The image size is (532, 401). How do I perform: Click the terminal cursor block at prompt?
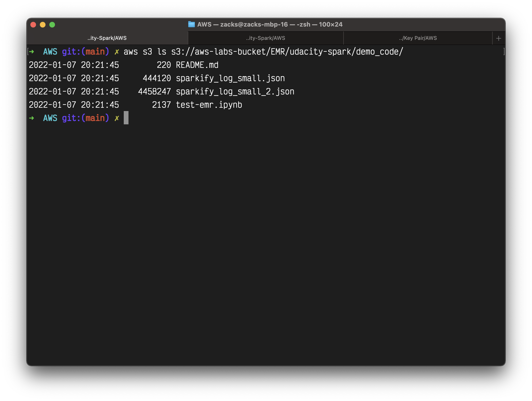126,118
